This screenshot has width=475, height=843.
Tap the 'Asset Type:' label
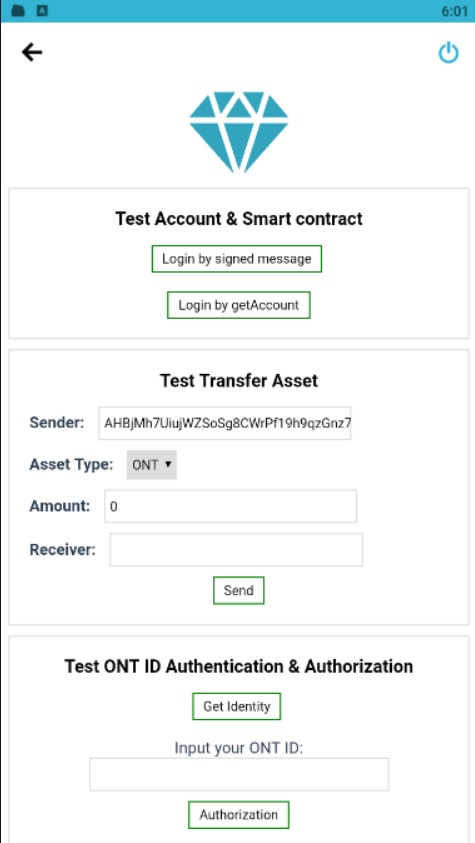71,464
